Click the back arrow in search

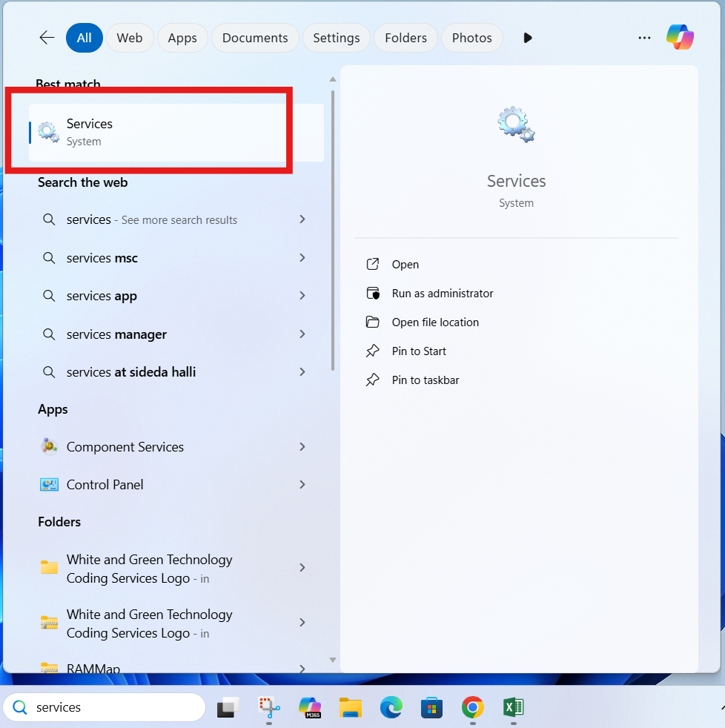tap(46, 37)
